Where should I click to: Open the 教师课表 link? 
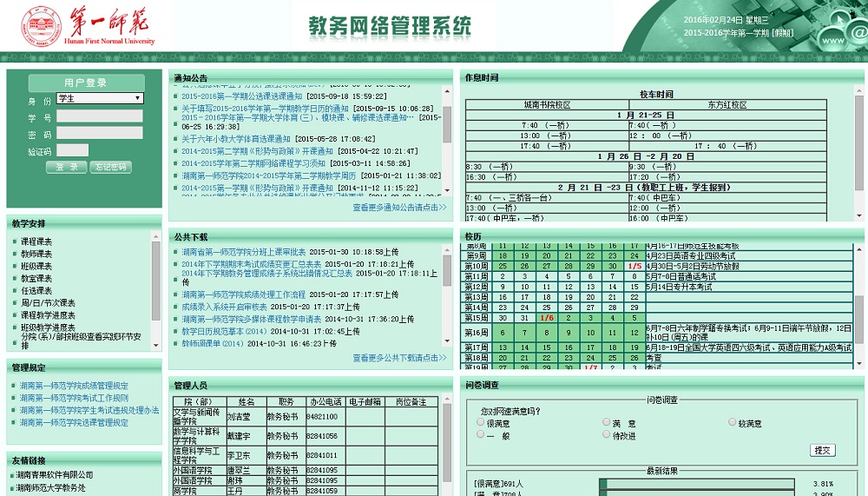[x=36, y=254]
